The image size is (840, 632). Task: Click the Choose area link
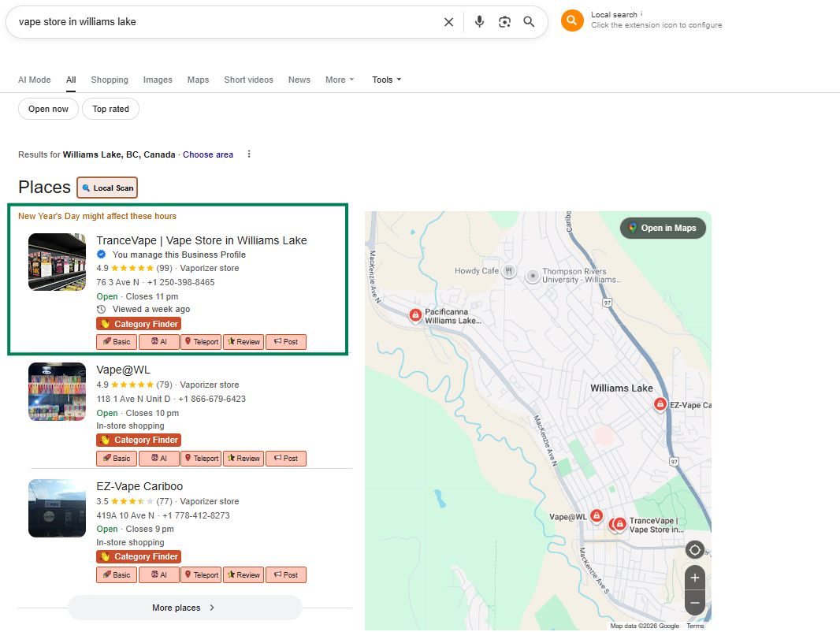point(208,154)
